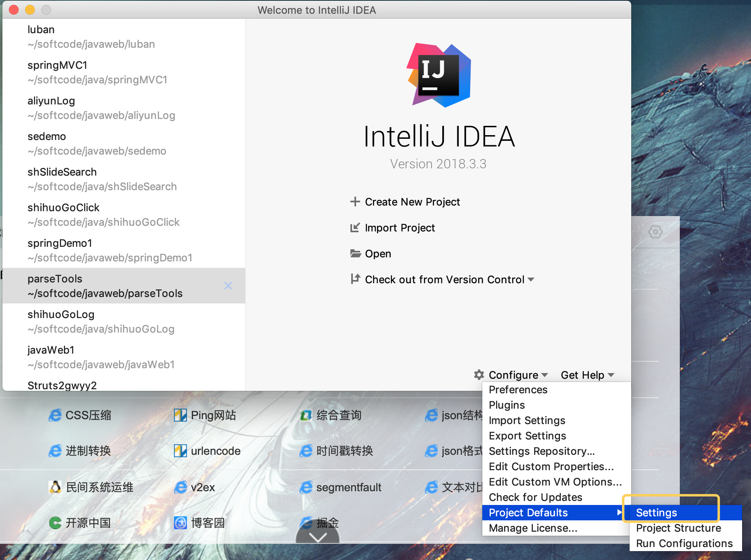Click the gear icon in the background window

pyautogui.click(x=655, y=232)
